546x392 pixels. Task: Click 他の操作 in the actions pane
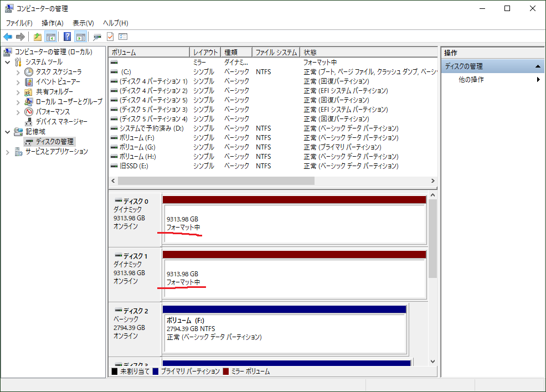click(471, 79)
